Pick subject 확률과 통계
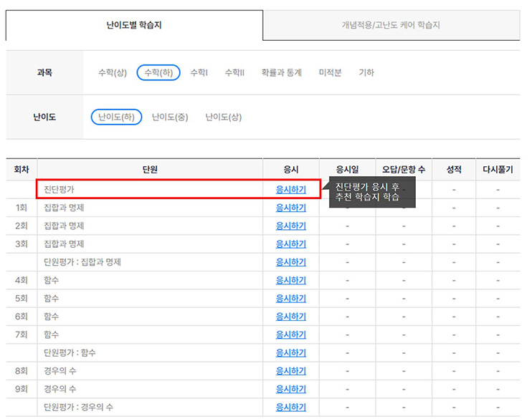 coord(281,72)
